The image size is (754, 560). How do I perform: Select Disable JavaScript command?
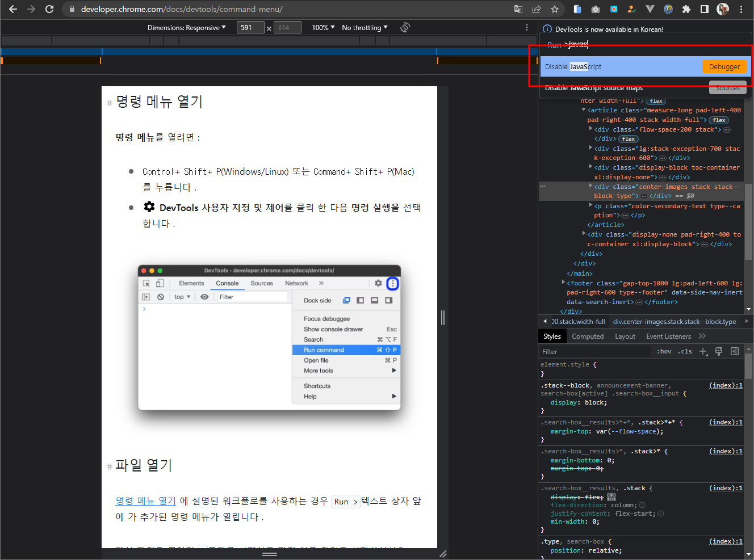pyautogui.click(x=646, y=66)
